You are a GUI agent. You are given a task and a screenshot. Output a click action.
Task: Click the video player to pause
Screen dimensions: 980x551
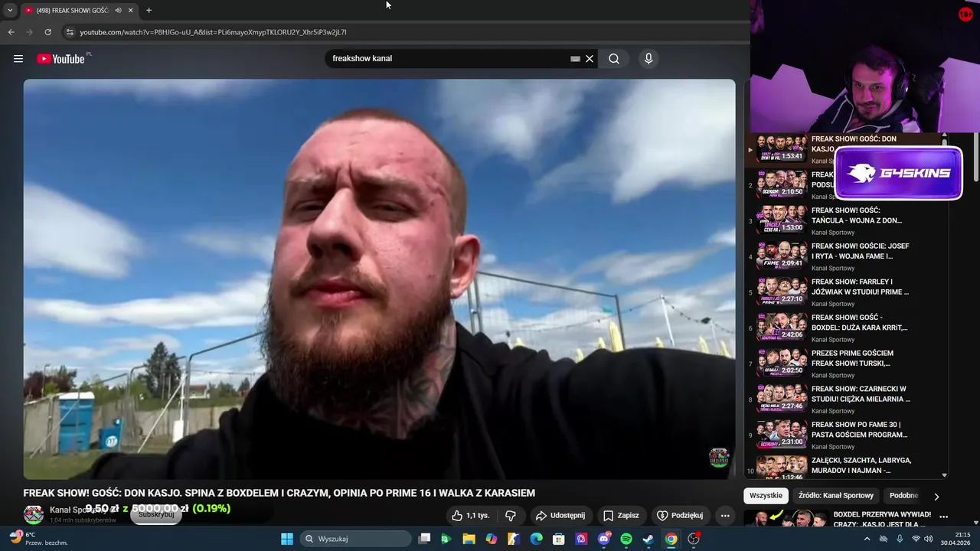point(379,279)
